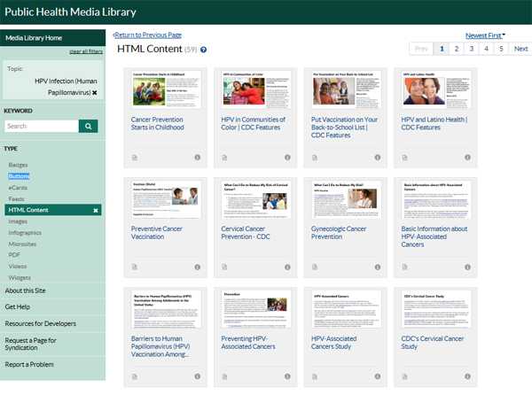Click the magnifier search button
The width and height of the screenshot is (532, 395).
tap(88, 127)
